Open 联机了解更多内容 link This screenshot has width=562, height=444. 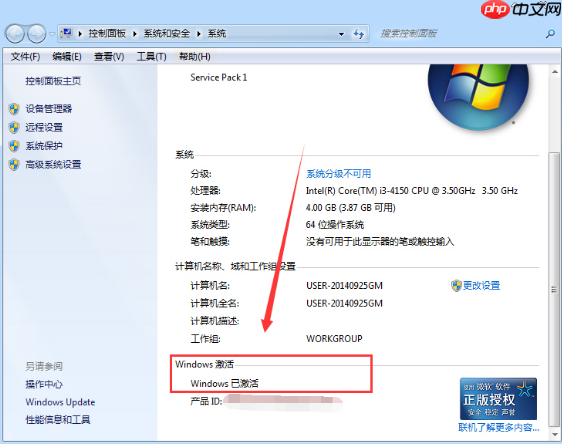[x=499, y=427]
